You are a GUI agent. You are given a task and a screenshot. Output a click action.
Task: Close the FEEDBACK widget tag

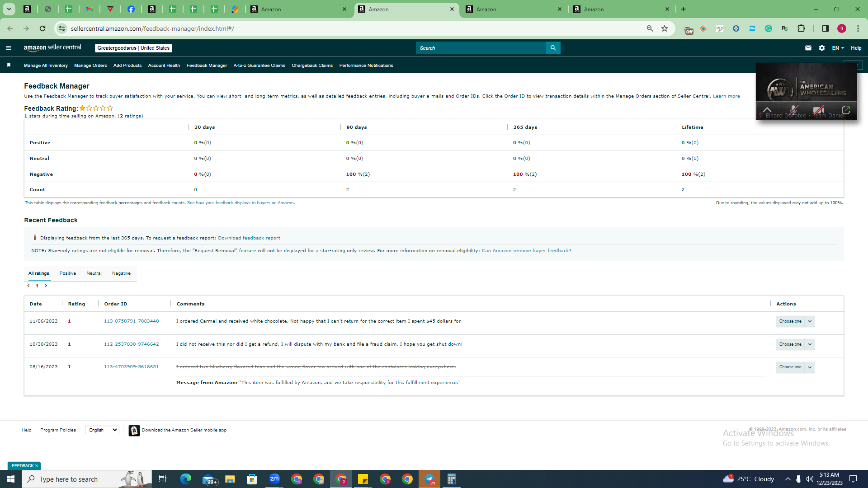point(37,466)
